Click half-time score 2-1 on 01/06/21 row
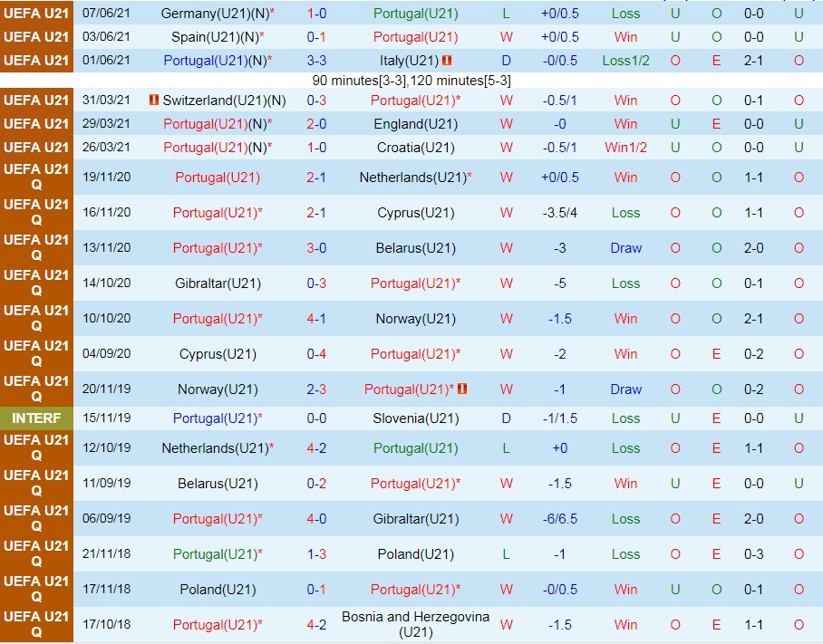This screenshot has width=823, height=644. (x=753, y=61)
